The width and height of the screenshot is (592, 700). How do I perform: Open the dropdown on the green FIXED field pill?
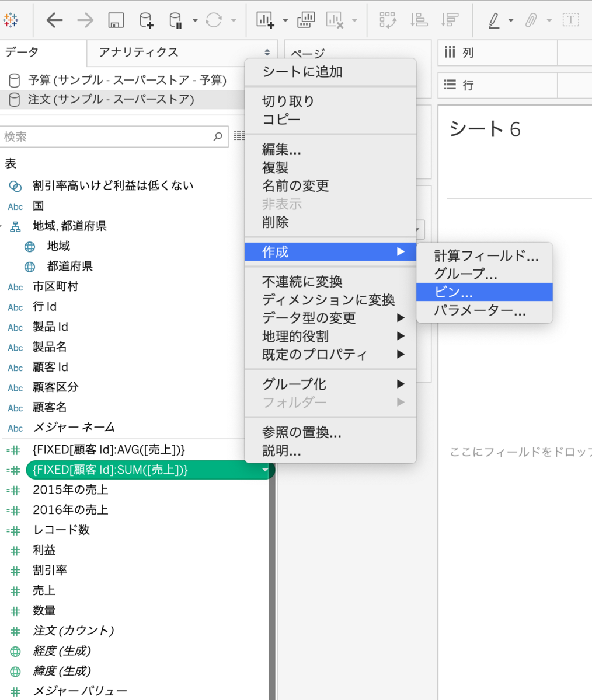(266, 470)
